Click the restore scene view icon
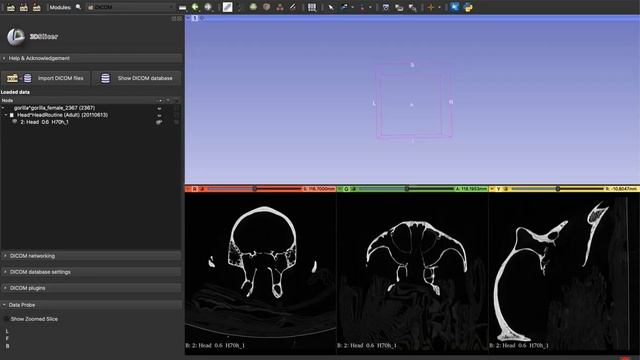This screenshot has height=360, width=640. 412,7
